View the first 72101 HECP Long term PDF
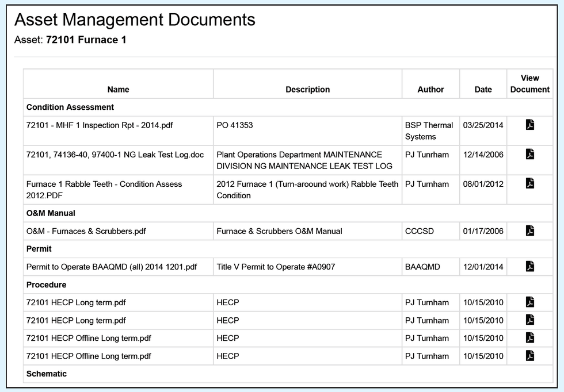This screenshot has width=564, height=392. tap(530, 302)
